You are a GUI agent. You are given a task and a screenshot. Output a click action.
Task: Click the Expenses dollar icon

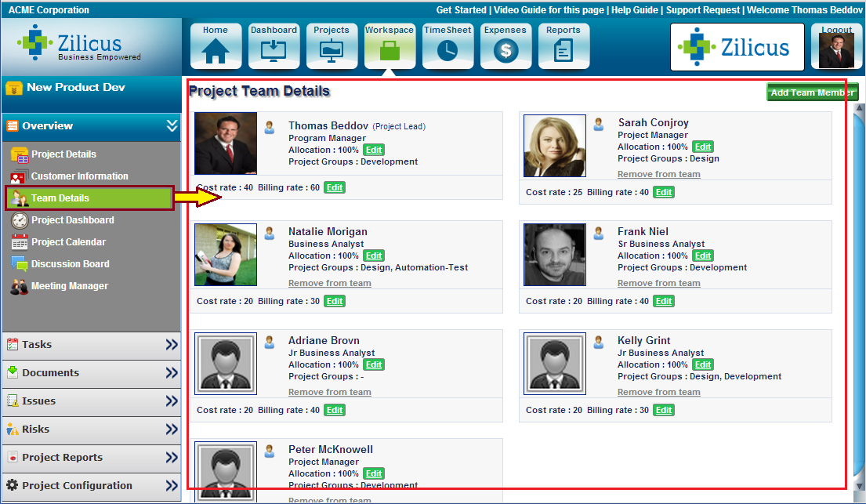pos(505,51)
